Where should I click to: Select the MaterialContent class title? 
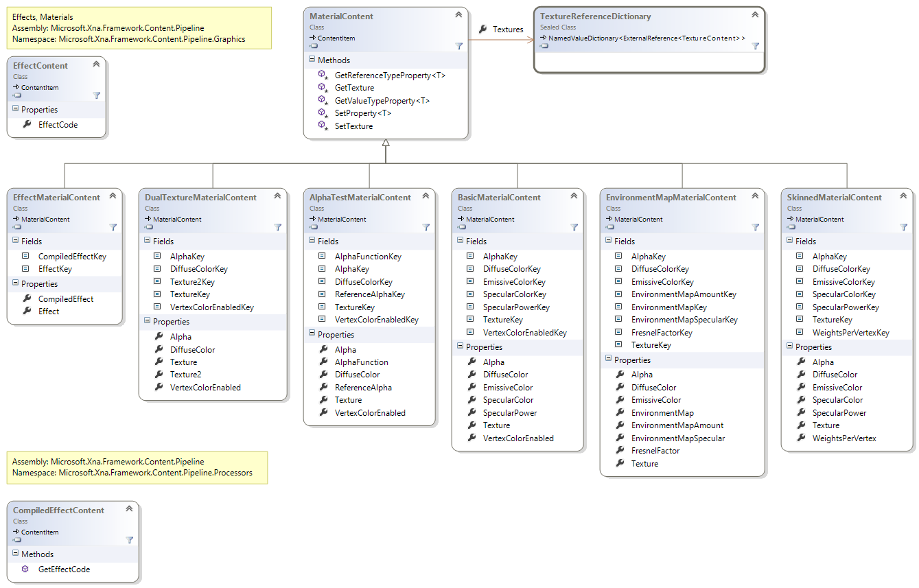[341, 16]
